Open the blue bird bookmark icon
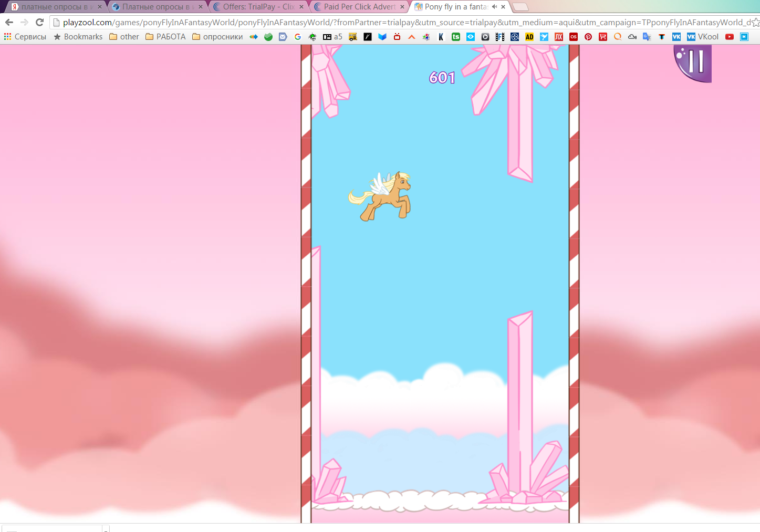The width and height of the screenshot is (760, 532). pos(544,37)
